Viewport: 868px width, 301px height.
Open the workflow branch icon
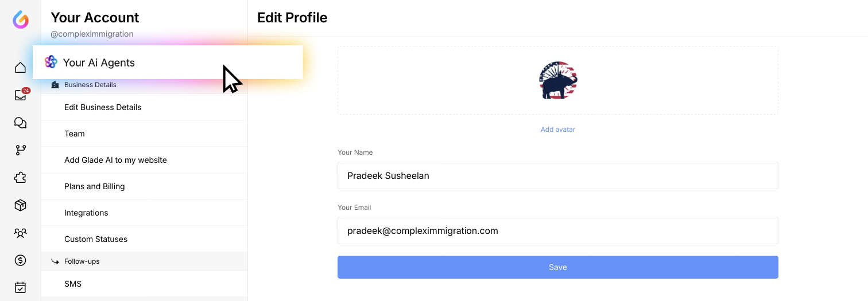[x=21, y=150]
